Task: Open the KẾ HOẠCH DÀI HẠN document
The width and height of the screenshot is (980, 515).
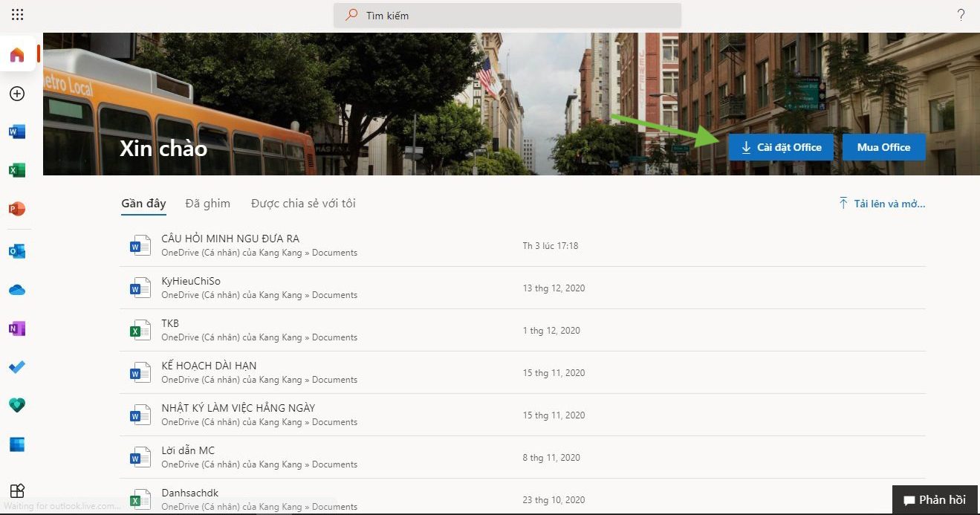Action: pos(209,366)
